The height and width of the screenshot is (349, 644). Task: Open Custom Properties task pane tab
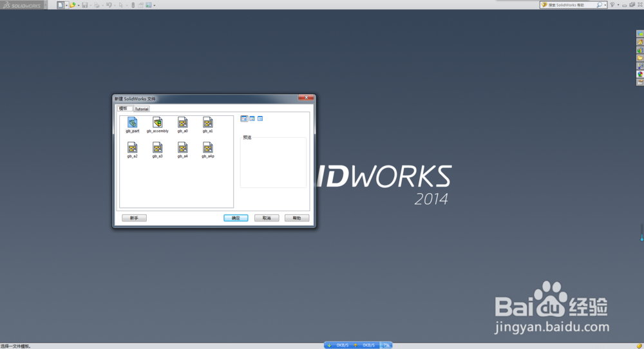[x=640, y=82]
